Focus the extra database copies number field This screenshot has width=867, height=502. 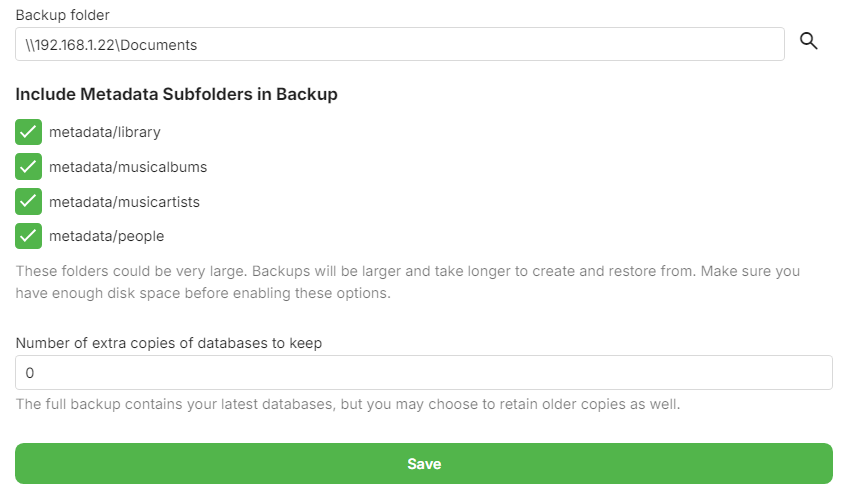[424, 373]
